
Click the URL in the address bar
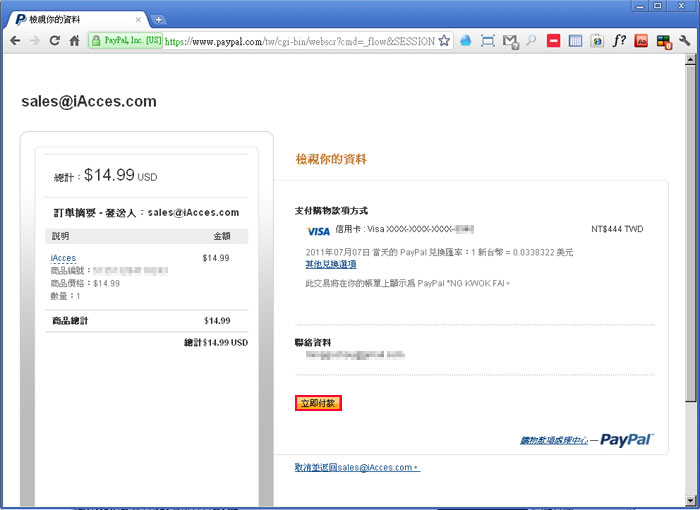coord(300,42)
